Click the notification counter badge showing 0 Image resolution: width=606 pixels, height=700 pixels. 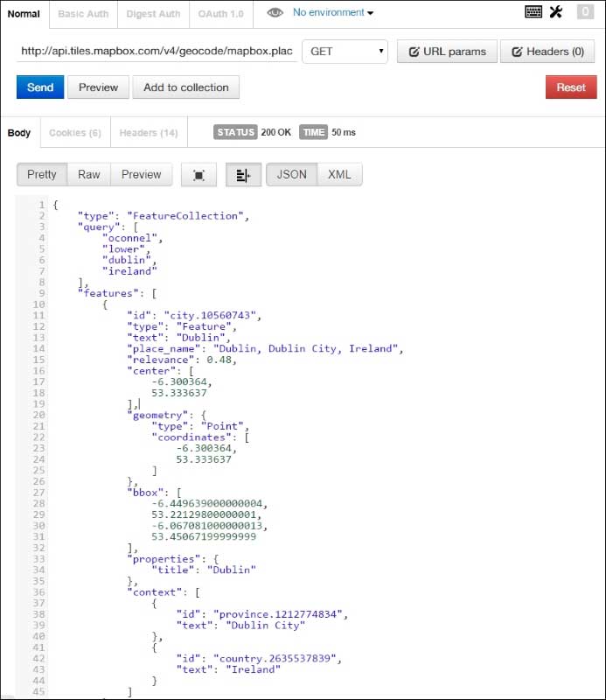(x=584, y=12)
